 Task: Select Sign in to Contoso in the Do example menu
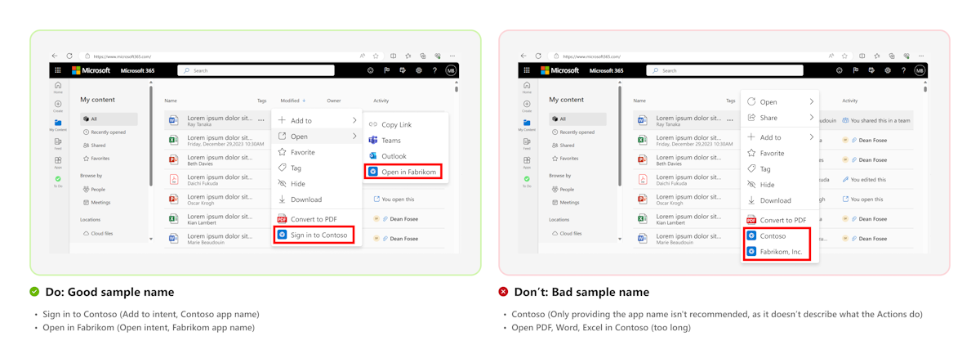click(x=314, y=235)
